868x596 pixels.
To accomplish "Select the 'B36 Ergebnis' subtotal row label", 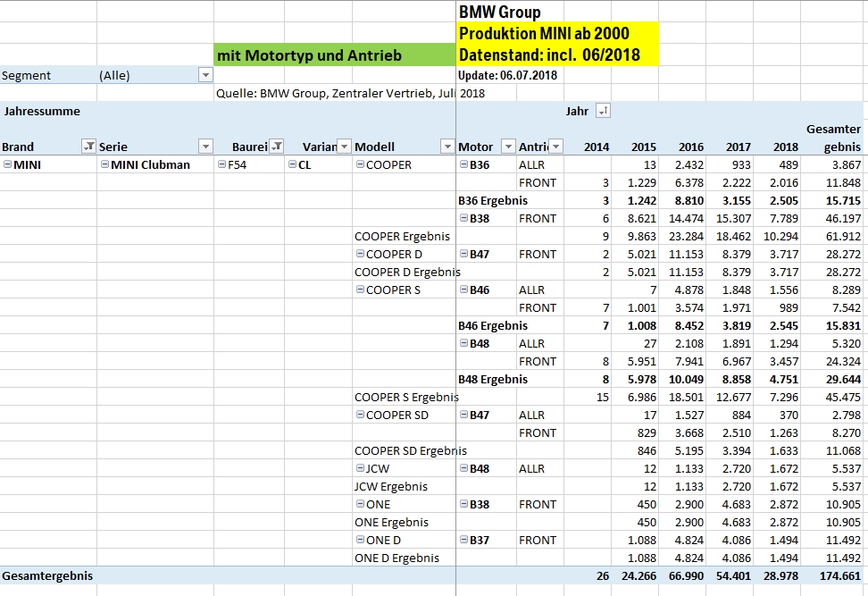I will point(493,200).
